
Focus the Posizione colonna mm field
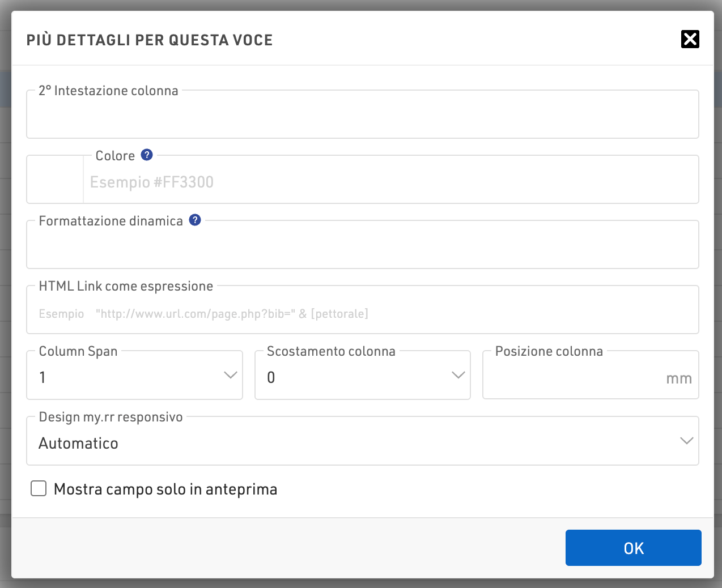572,378
